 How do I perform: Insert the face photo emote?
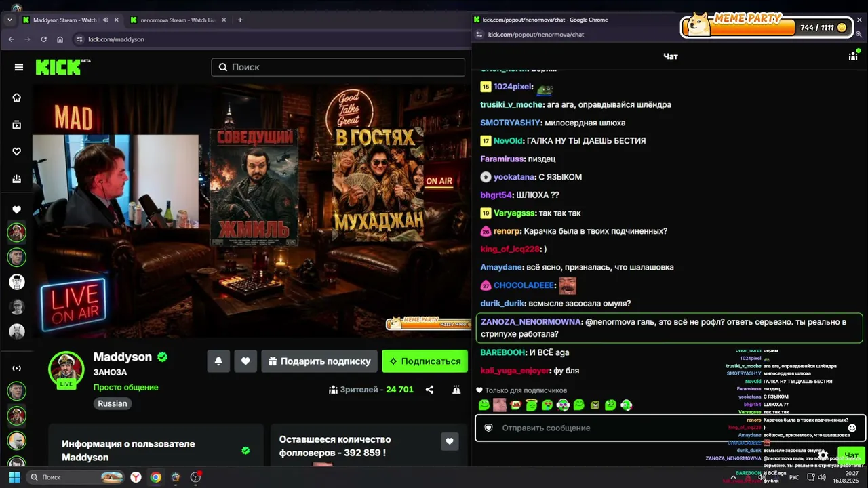500,405
